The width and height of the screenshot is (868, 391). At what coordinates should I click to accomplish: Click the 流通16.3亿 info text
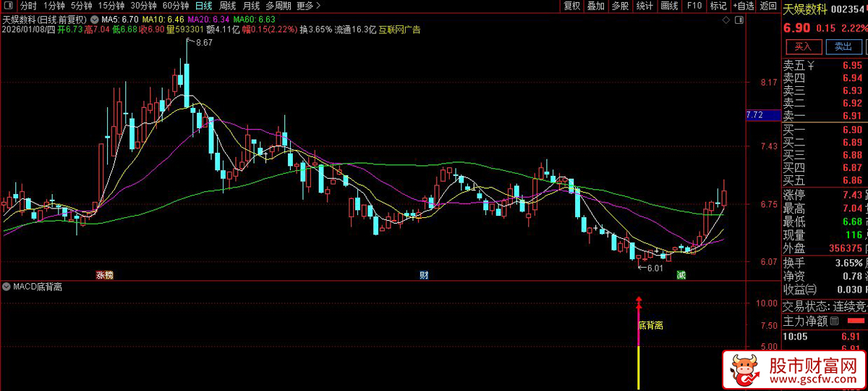(x=355, y=30)
